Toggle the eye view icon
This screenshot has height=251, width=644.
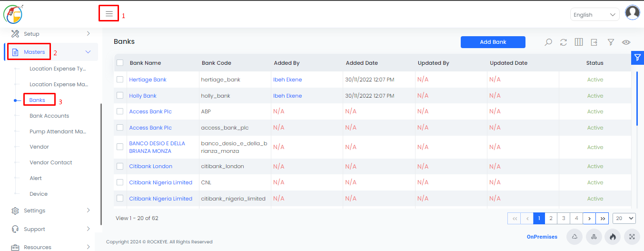click(626, 42)
